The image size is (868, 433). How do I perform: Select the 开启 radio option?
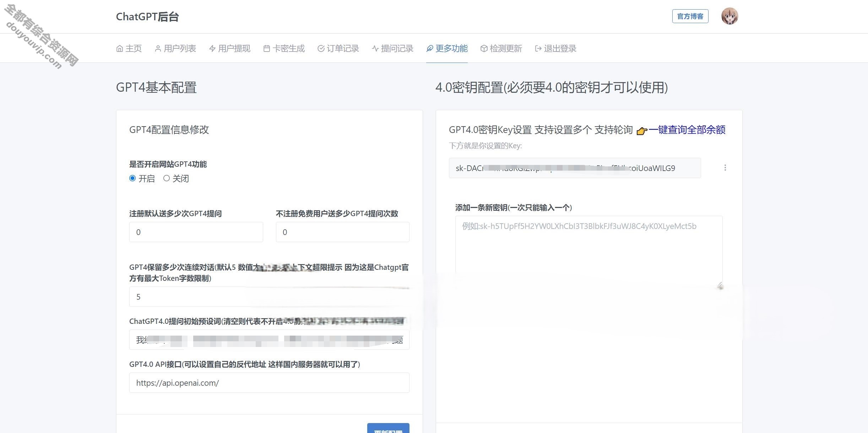[132, 178]
